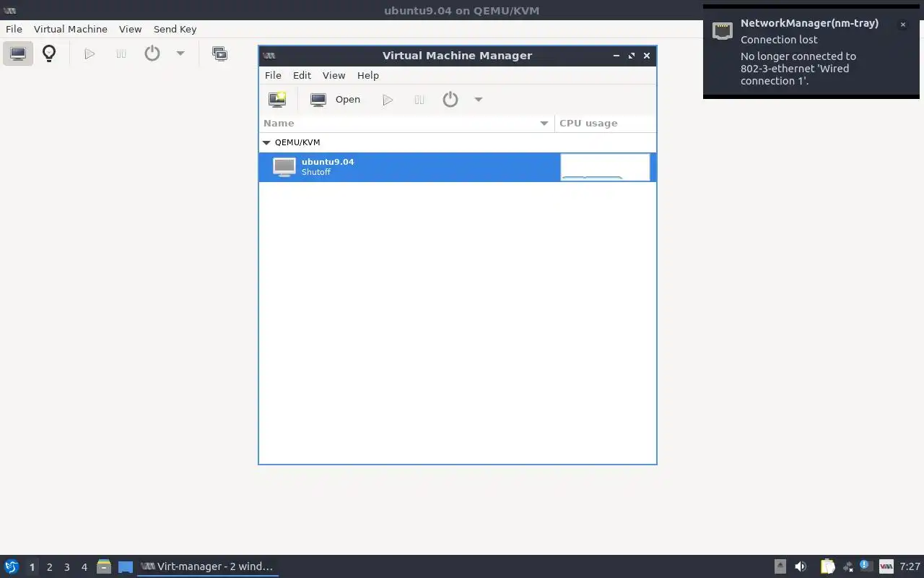
Task: Dismiss the NetworkManager notification
Action: click(x=902, y=25)
